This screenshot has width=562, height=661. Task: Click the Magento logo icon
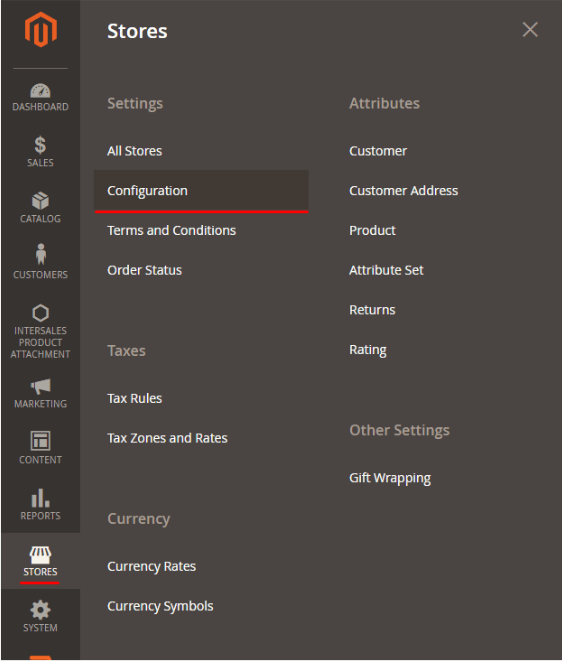40,30
